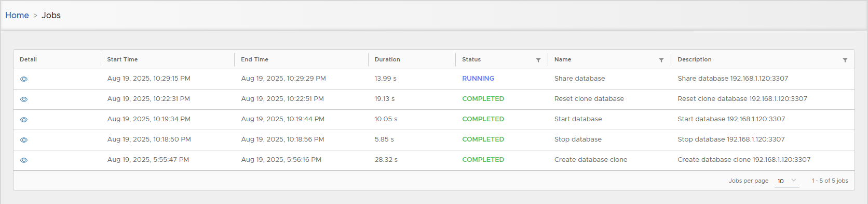Image resolution: width=868 pixels, height=204 pixels.
Task: Click the 1 - 5 of 5 jobs pagination text
Action: (830, 181)
